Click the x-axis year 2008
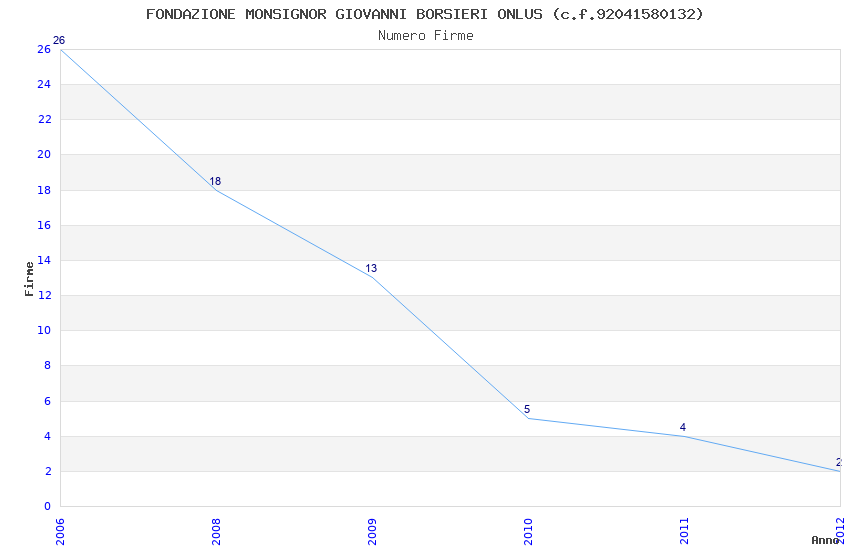Screen dimensions: 850x550 [216, 532]
